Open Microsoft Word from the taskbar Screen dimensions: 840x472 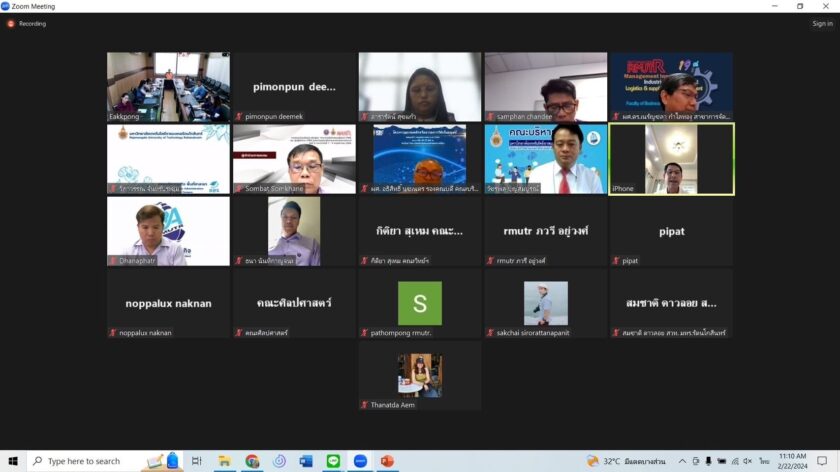coord(306,461)
